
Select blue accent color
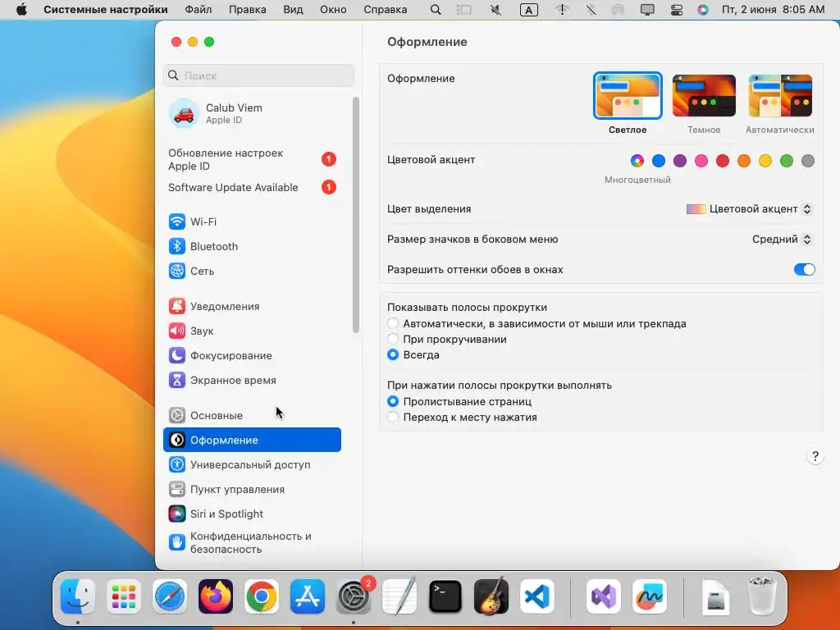tap(659, 161)
